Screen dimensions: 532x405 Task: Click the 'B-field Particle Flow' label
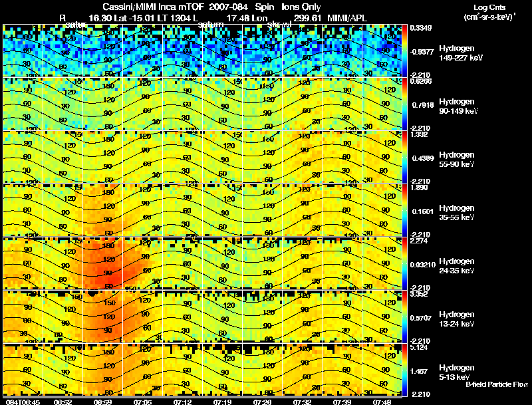coord(497,384)
